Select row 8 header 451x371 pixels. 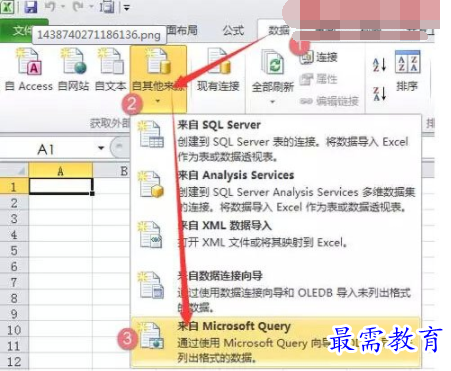[14, 298]
